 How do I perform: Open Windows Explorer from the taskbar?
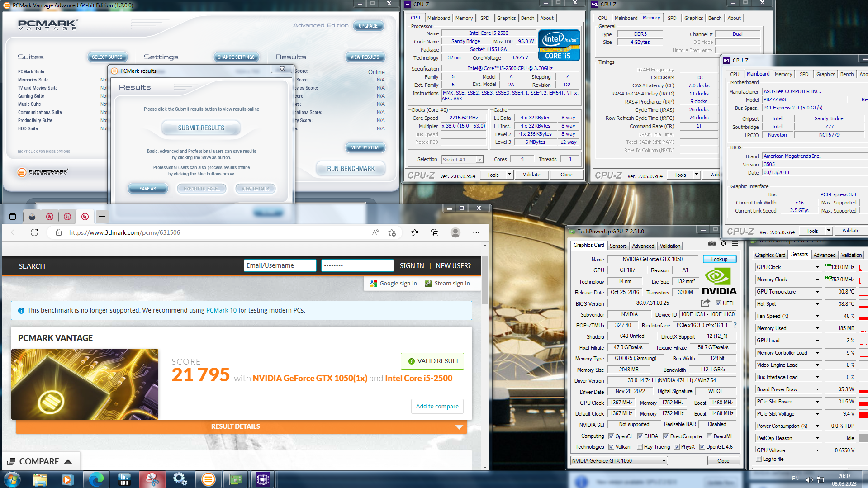(x=40, y=479)
